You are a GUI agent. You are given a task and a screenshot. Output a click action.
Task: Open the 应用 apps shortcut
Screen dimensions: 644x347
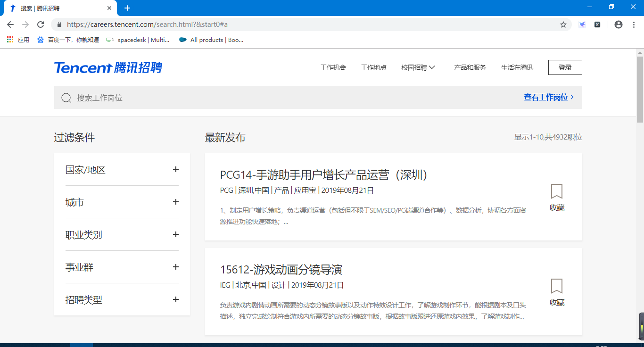point(18,40)
